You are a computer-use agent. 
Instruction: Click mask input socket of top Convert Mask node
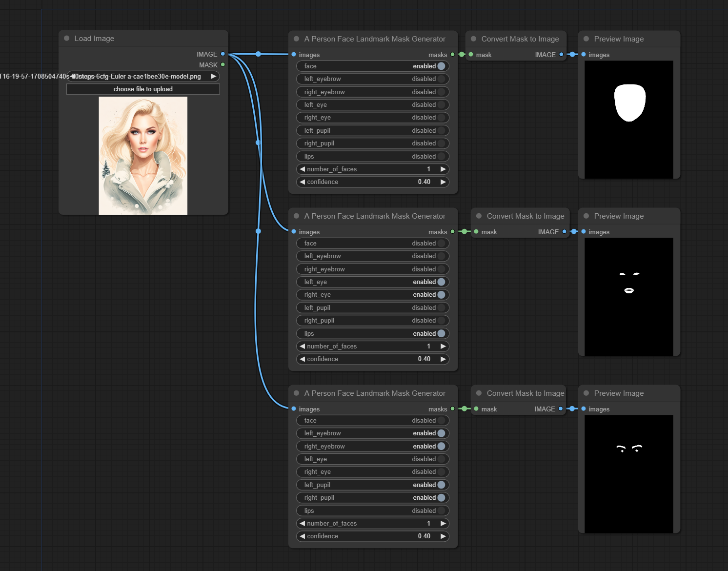click(471, 55)
